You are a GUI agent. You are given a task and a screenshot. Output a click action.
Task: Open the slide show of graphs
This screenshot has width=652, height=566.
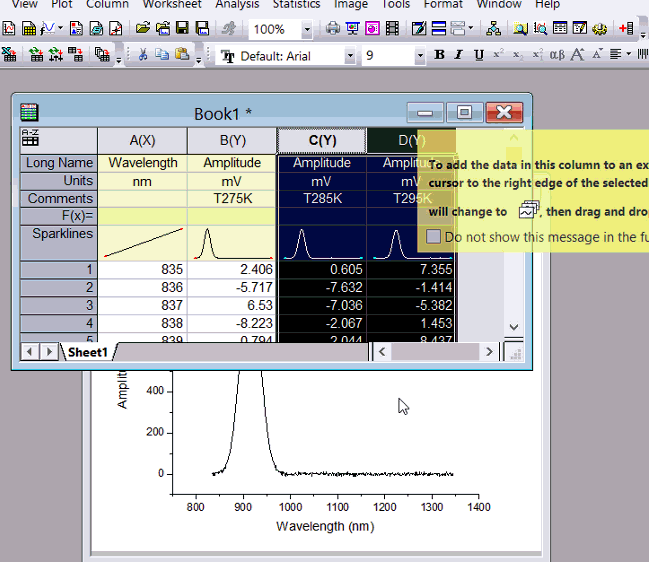coord(353,29)
